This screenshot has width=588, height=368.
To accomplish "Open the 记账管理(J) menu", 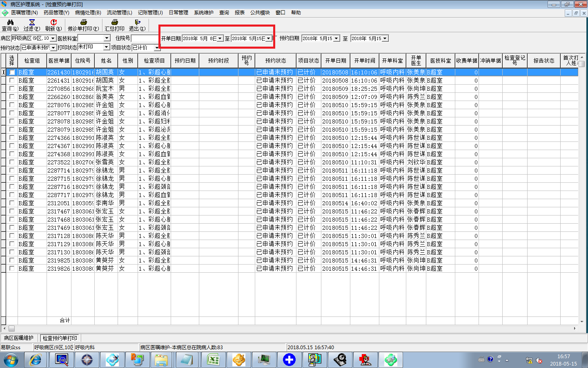I will coord(150,13).
